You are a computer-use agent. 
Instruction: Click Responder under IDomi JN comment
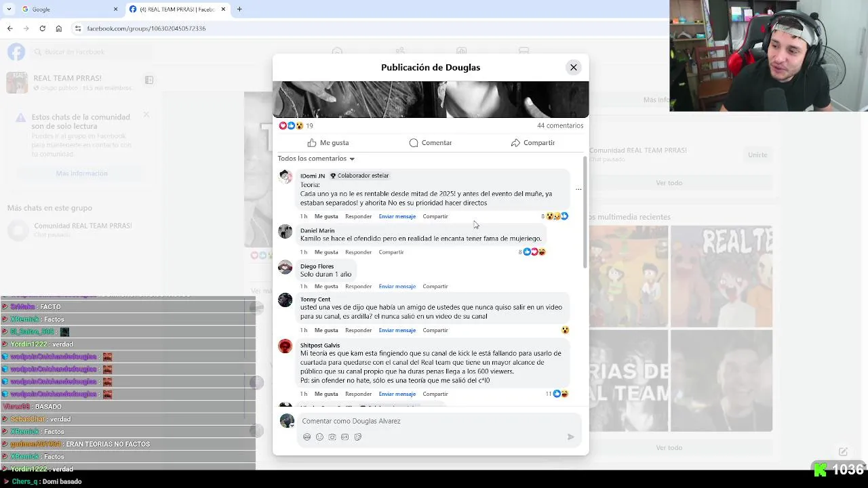pos(358,216)
